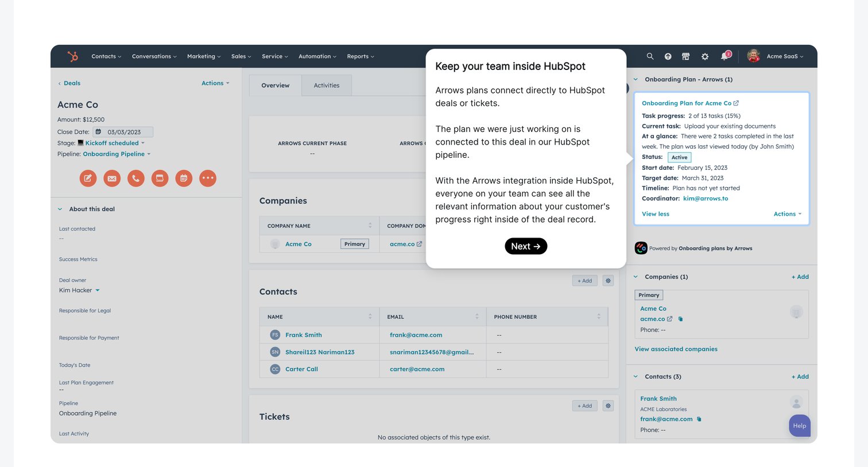Open the Automation navigation menu

pyautogui.click(x=317, y=56)
